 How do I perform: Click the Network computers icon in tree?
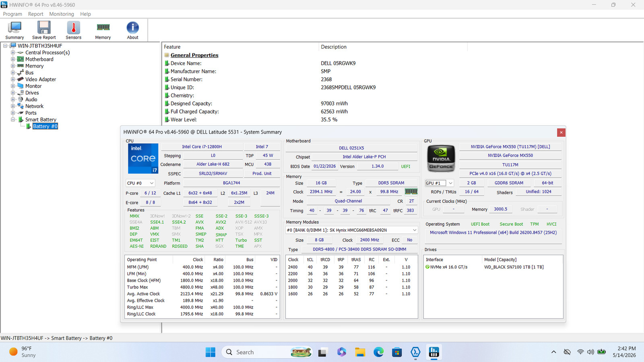20,106
